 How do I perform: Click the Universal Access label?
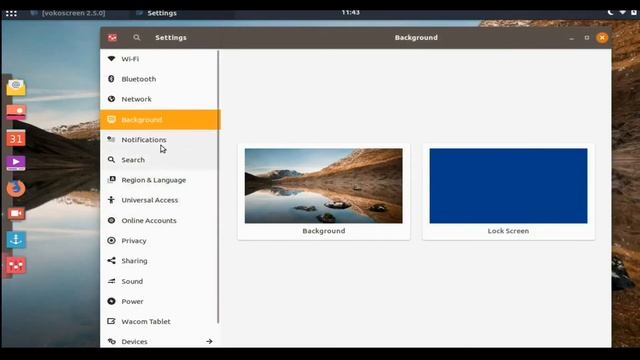click(150, 200)
